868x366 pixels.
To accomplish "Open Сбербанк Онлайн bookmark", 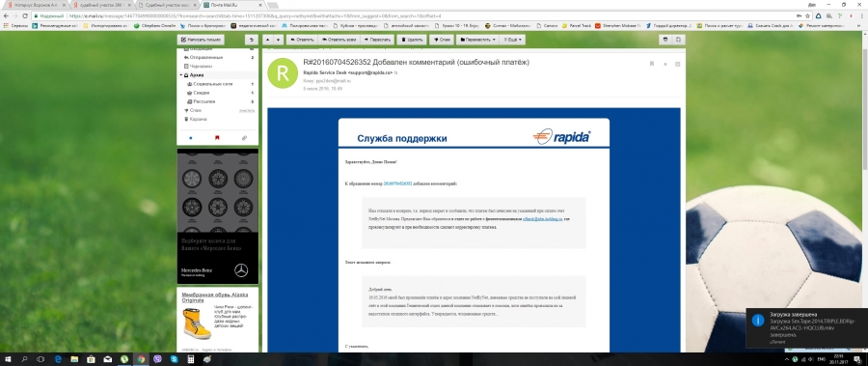I will coord(155,25).
